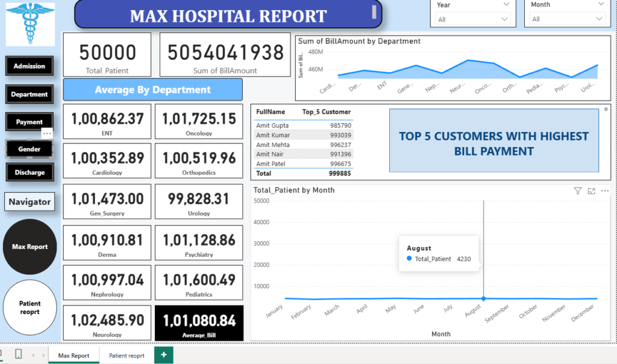Image resolution: width=617 pixels, height=364 pixels.
Task: Click the Max Hospital Report title banner
Action: (228, 14)
